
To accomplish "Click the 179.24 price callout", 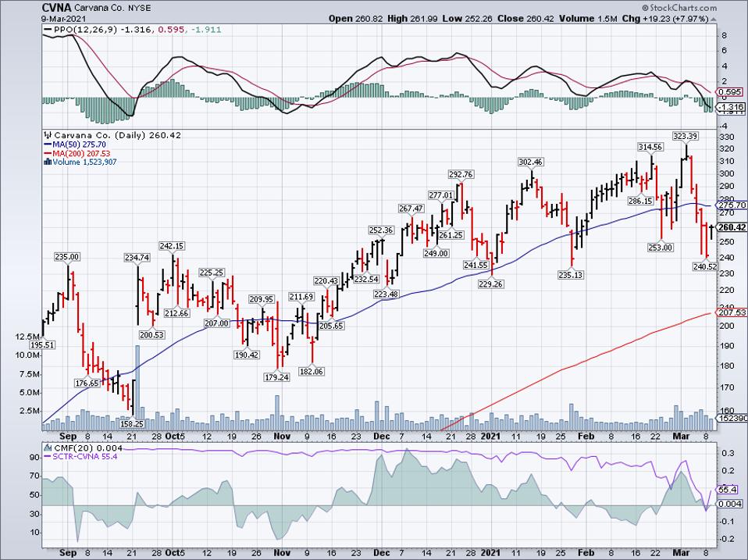I will coord(276,376).
